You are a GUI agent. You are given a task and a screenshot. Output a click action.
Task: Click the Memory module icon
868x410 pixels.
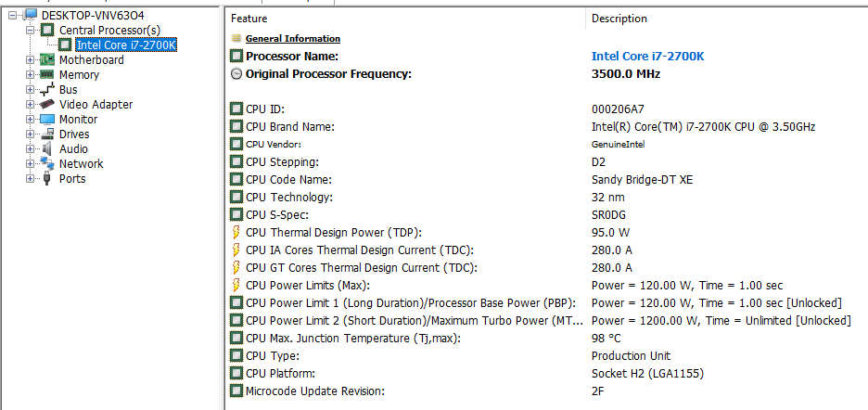pyautogui.click(x=47, y=74)
